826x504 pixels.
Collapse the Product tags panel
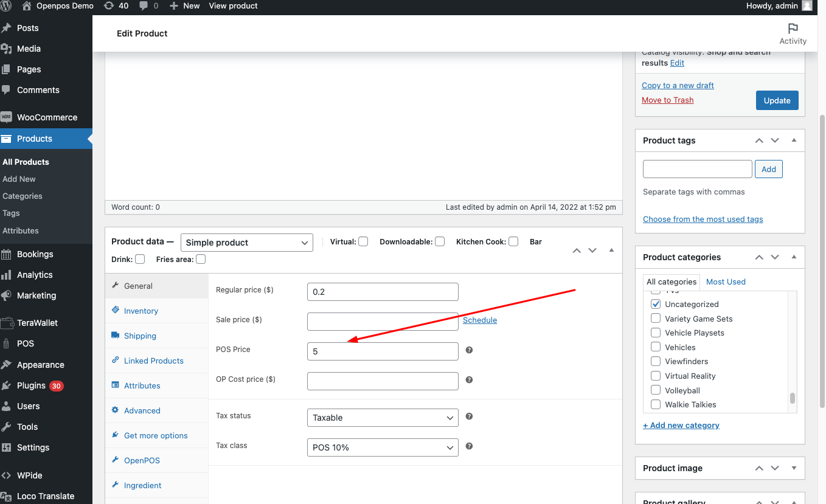(794, 140)
